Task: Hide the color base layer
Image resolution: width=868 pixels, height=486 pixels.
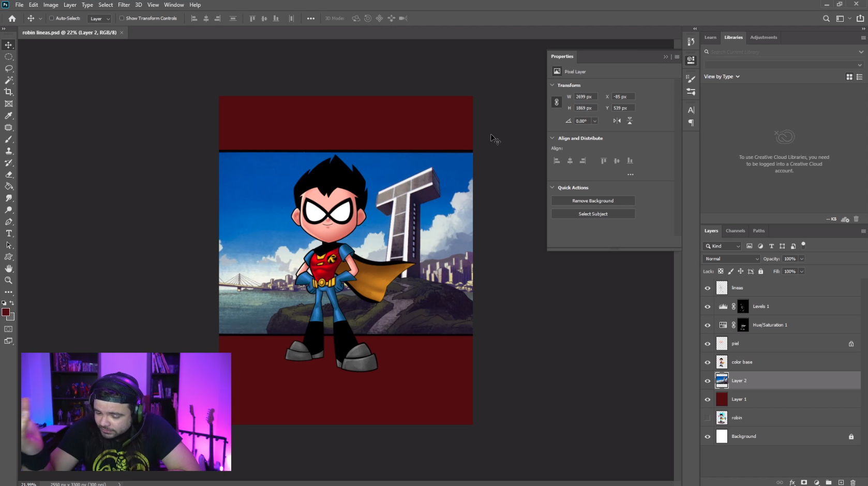Action: pos(708,363)
